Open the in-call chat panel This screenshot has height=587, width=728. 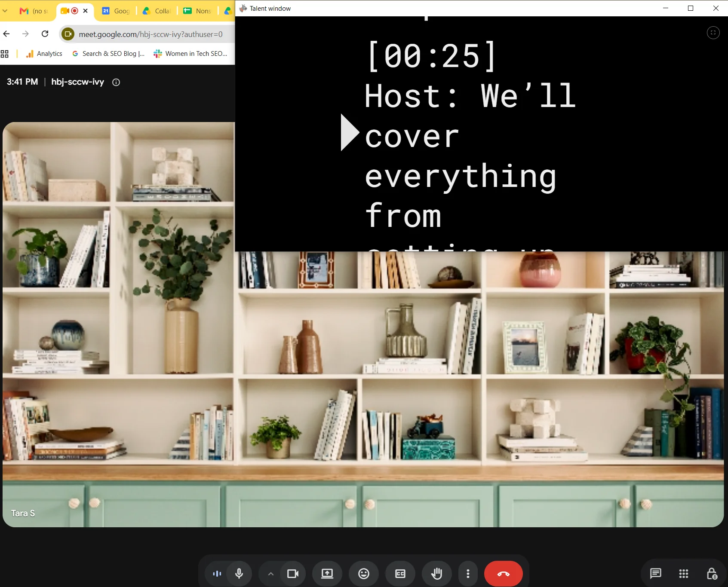656,574
